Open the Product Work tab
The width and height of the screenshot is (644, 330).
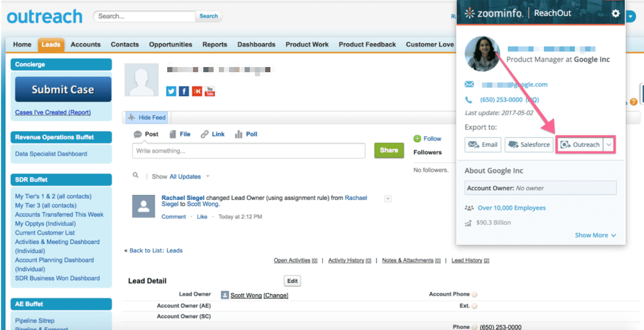pyautogui.click(x=307, y=44)
